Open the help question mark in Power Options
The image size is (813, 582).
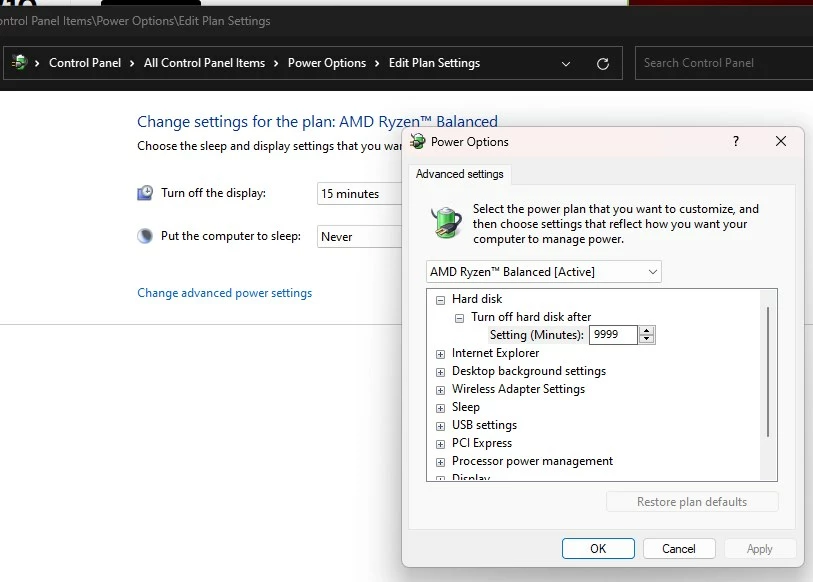click(x=736, y=141)
